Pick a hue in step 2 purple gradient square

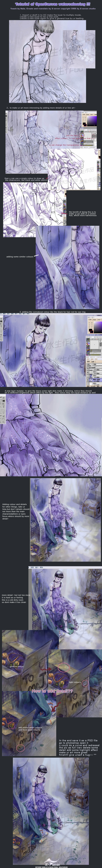[x=92, y=121]
